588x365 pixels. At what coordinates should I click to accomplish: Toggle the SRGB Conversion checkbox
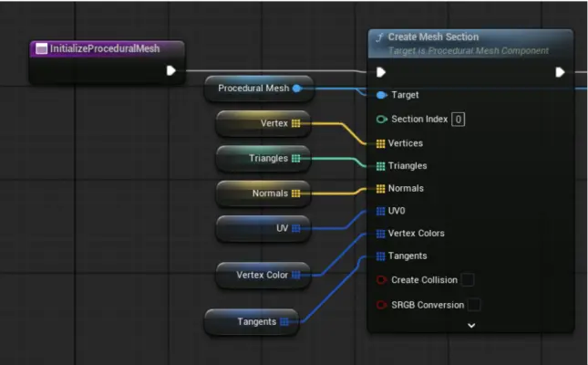pos(474,305)
